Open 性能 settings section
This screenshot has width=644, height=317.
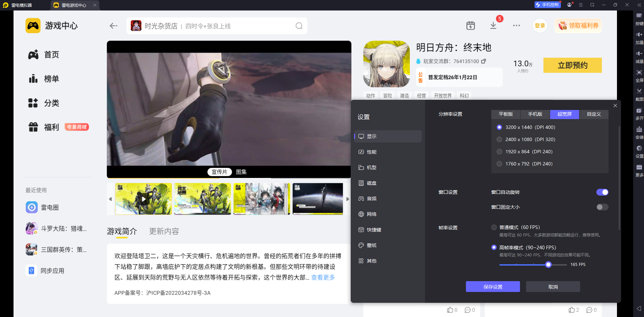pyautogui.click(x=388, y=152)
